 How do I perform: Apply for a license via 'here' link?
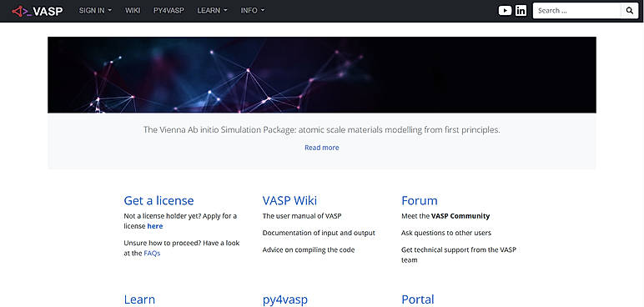point(155,226)
